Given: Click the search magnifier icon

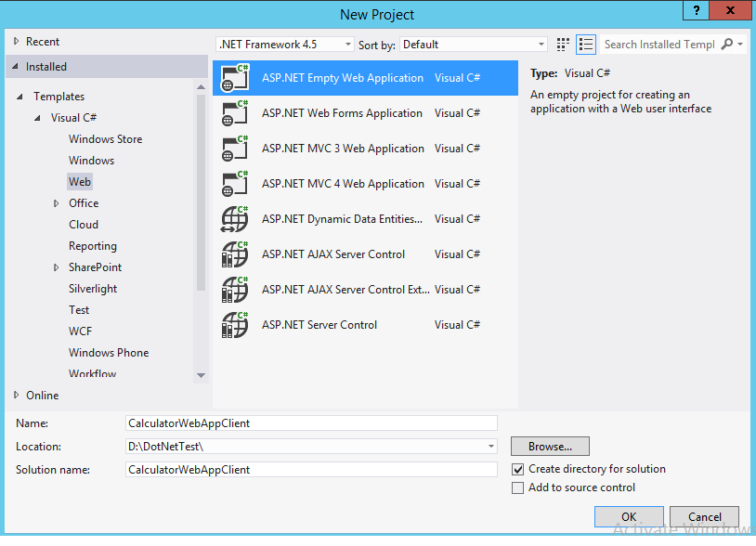Looking at the screenshot, I should (726, 44).
